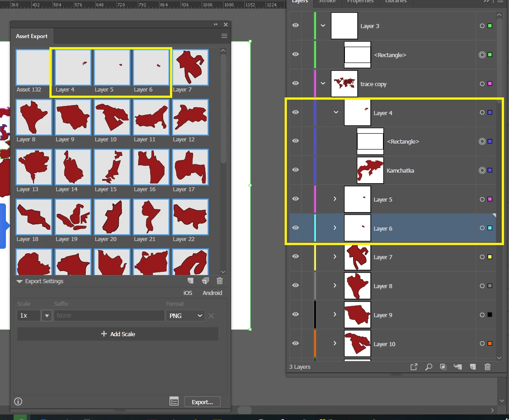This screenshot has width=509, height=420.
Task: Select the Layer 7 asset thumbnail
Action: [190, 68]
